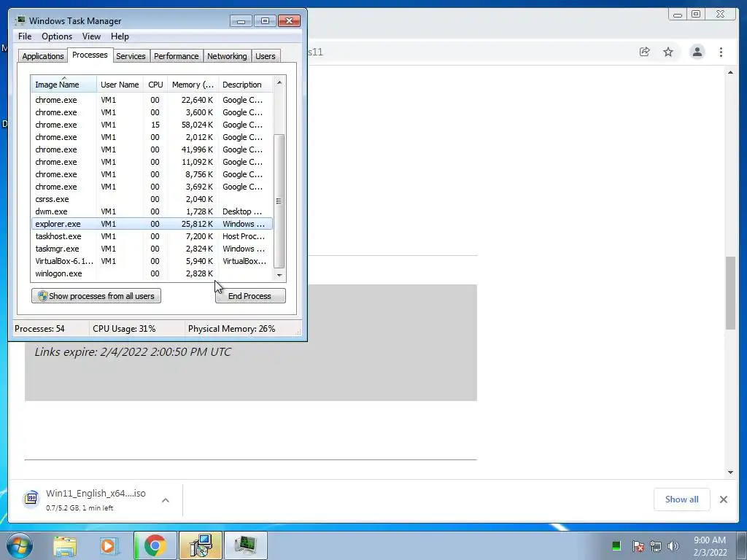Select the taskhost.exe process row
The image size is (747, 560).
(x=152, y=236)
